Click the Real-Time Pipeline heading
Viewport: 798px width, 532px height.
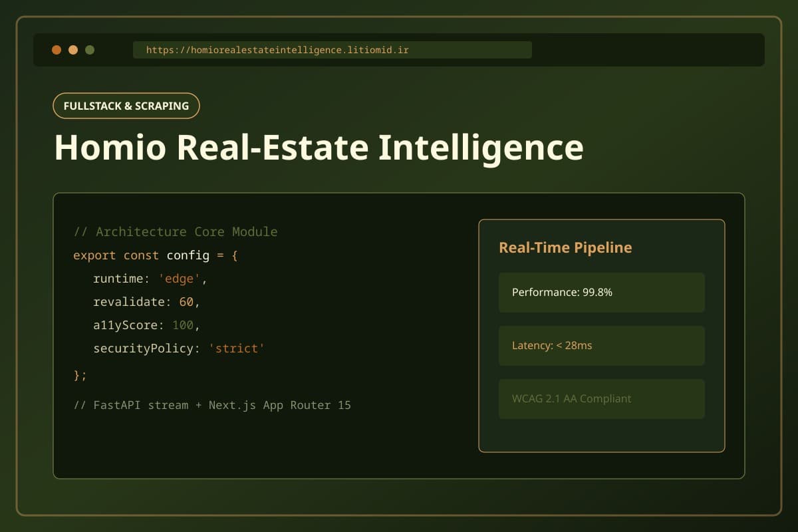[x=565, y=248]
